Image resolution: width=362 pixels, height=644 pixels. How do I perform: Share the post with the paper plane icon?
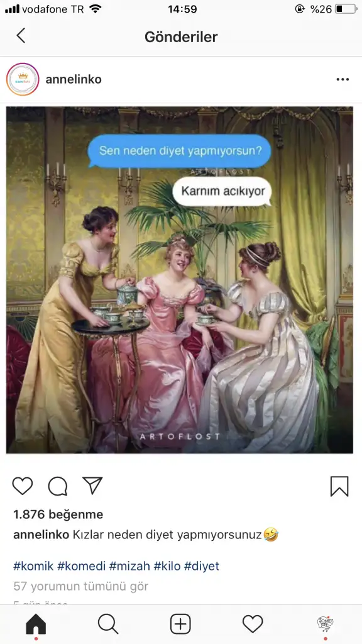tap(92, 486)
